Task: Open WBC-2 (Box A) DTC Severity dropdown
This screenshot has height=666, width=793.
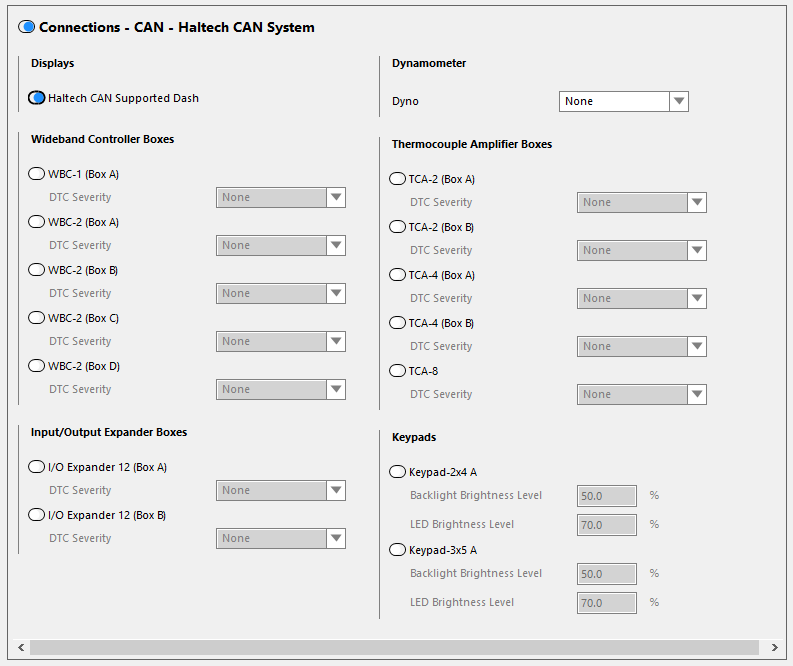Action: click(281, 245)
